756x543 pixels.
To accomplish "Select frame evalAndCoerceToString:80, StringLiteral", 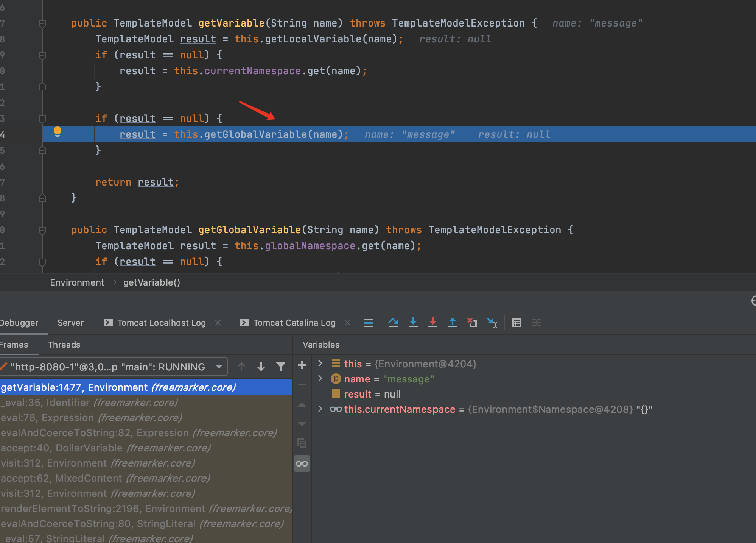I will click(x=146, y=524).
